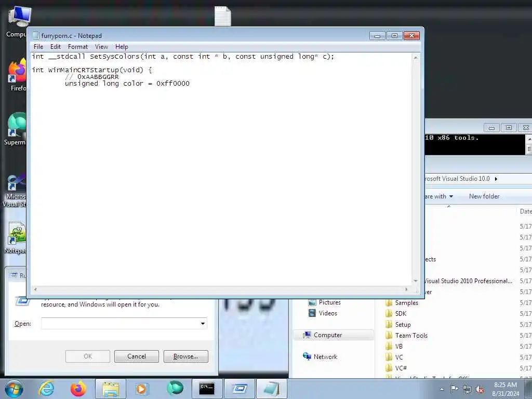Click the Notepad vertical scrollbar up arrow
The image size is (532, 399).
[416, 58]
